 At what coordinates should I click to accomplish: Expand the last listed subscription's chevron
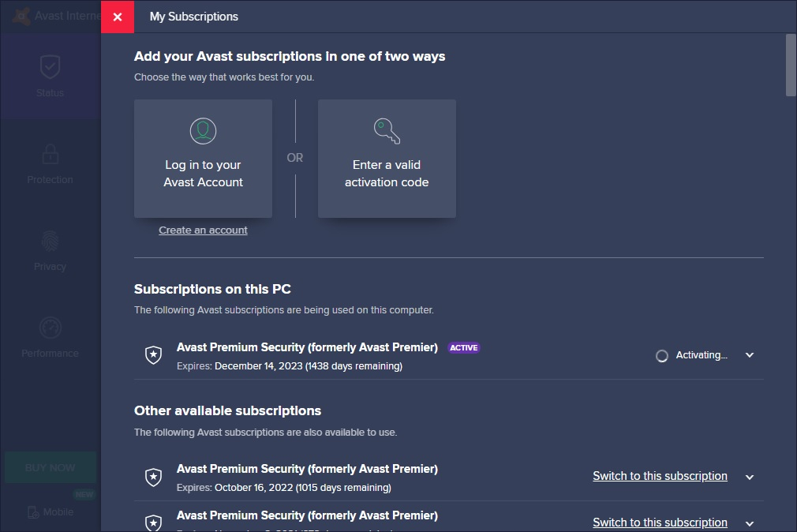750,523
